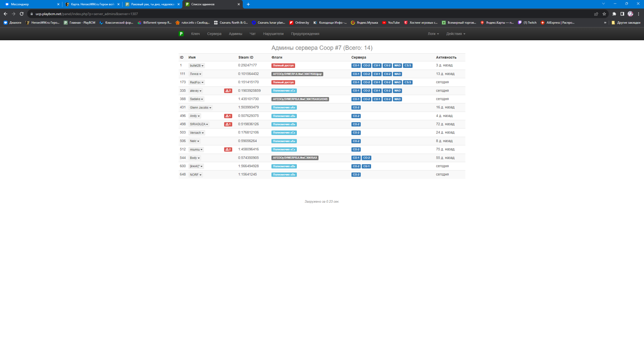Image resolution: width=644 pixels, height=350 pixels.
Task: Click Полный доступ flag on bullet28 row
Action: 283,66
